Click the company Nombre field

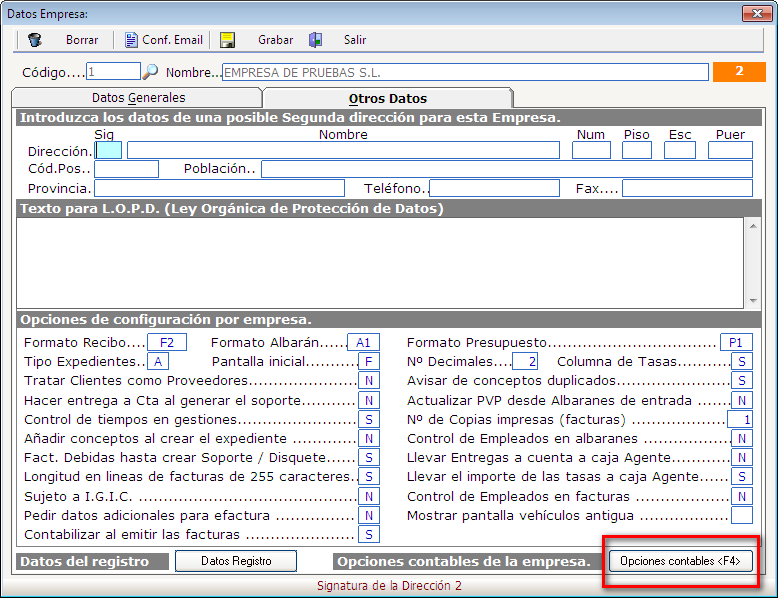pos(465,72)
